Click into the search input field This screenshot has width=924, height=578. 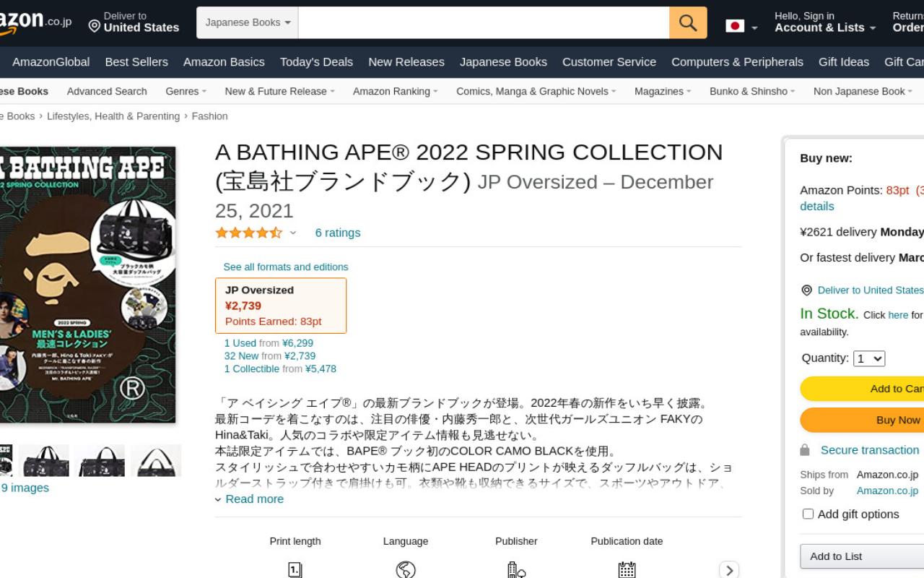click(484, 22)
